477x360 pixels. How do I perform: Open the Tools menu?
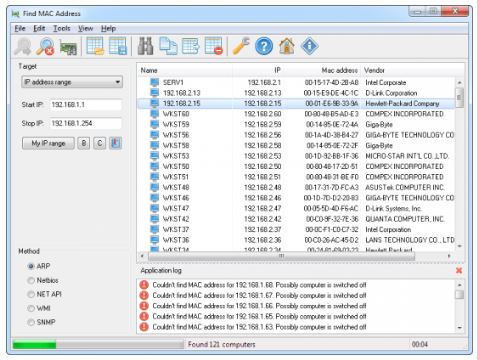62,28
